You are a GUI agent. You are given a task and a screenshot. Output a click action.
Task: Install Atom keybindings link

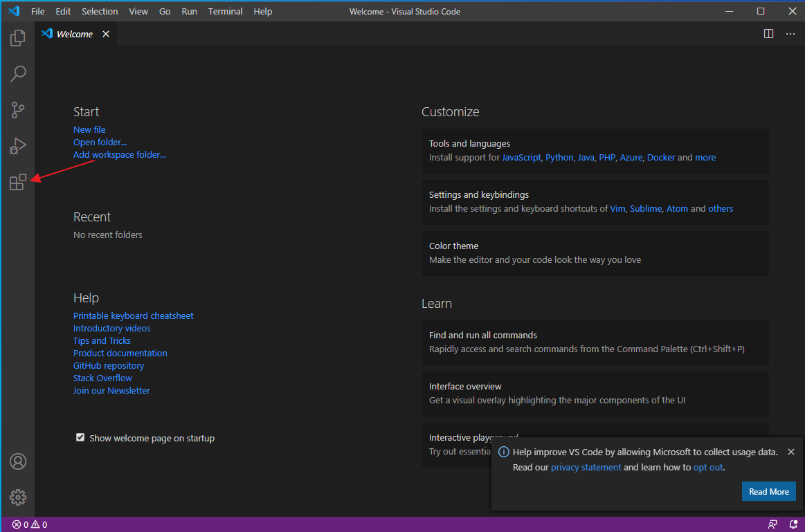(677, 209)
